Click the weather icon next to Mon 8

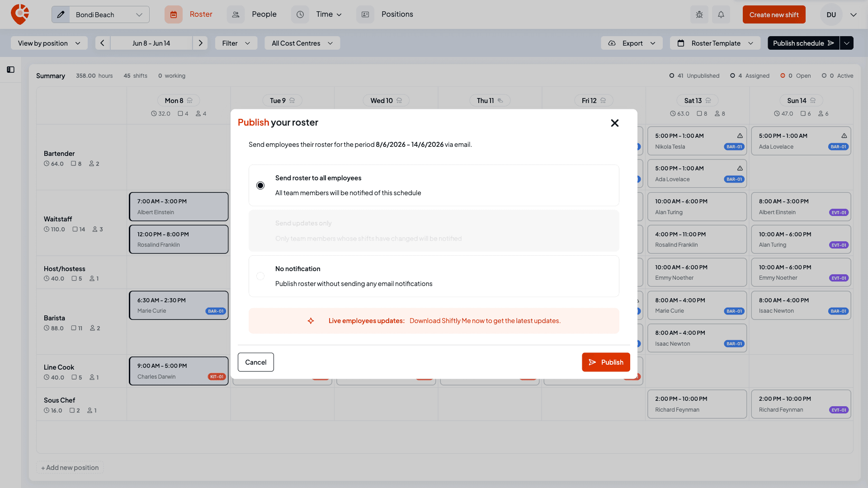[190, 101]
